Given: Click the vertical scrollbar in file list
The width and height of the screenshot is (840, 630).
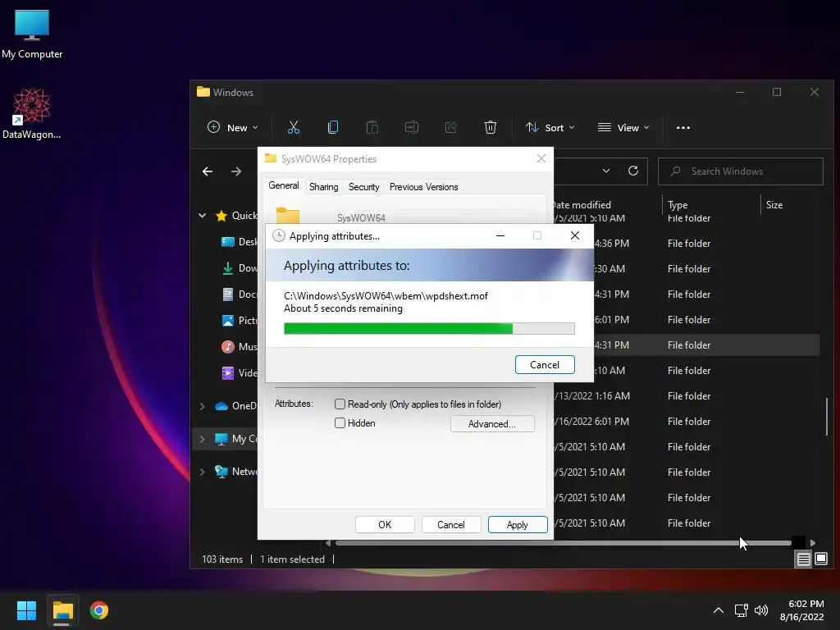Looking at the screenshot, I should 827,417.
